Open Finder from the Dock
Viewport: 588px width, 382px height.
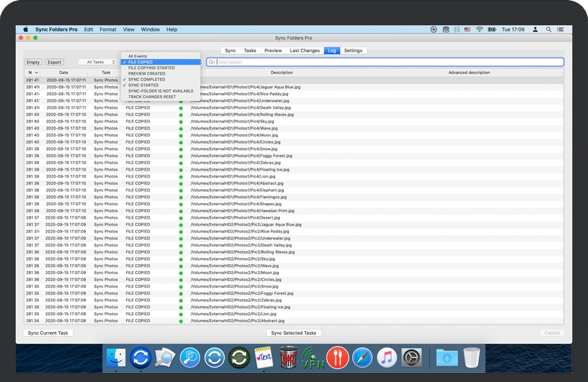pos(116,357)
